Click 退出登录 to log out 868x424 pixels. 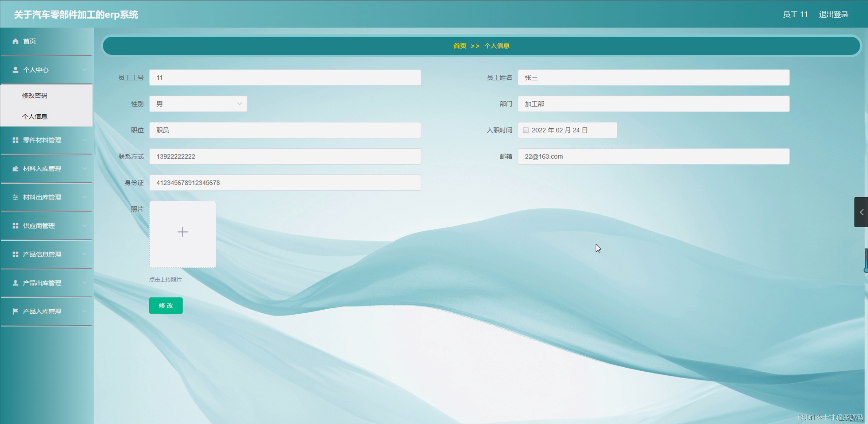tap(833, 14)
